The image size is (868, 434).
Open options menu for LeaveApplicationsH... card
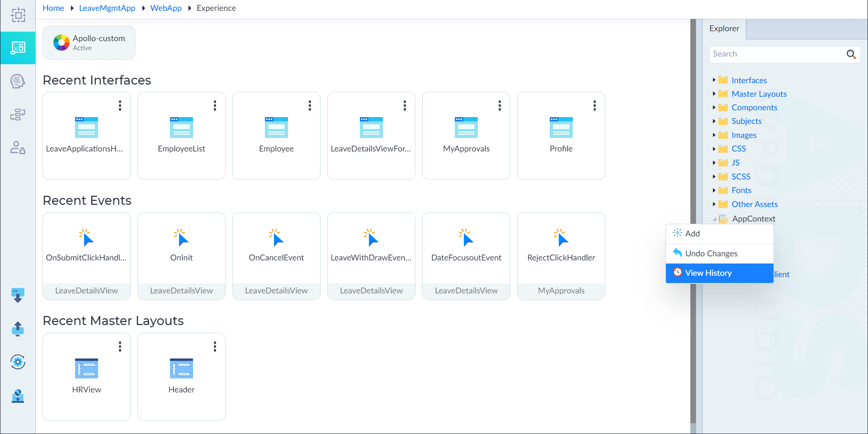[x=120, y=105]
